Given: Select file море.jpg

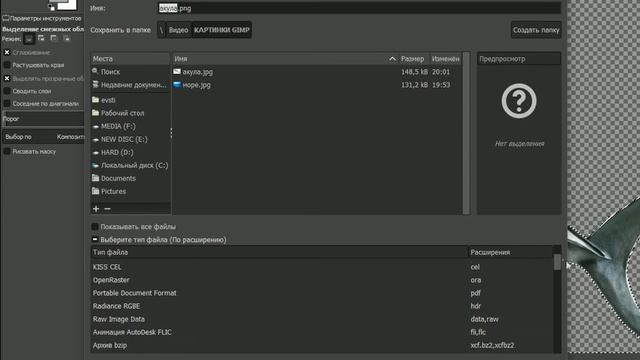Looking at the screenshot, I should [x=317, y=85].
